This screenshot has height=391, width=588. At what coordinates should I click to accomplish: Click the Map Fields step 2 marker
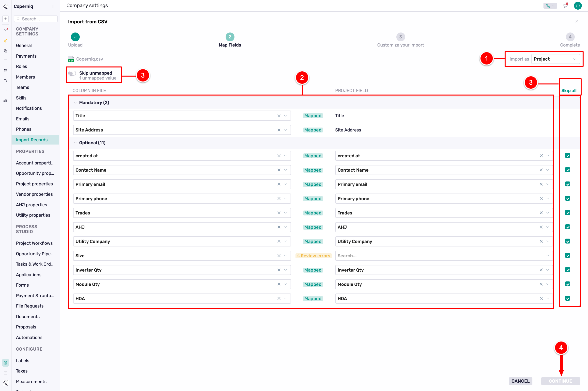[230, 37]
